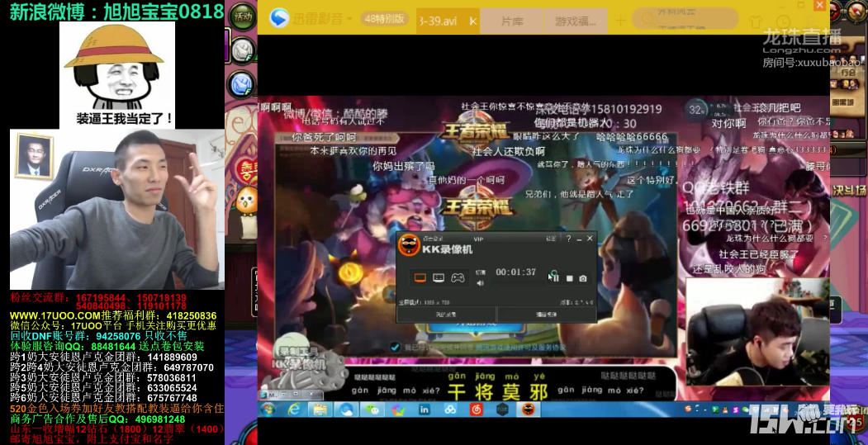This screenshot has height=445, width=868.
Task: Open VIP in KK录像机
Action: pos(478,239)
